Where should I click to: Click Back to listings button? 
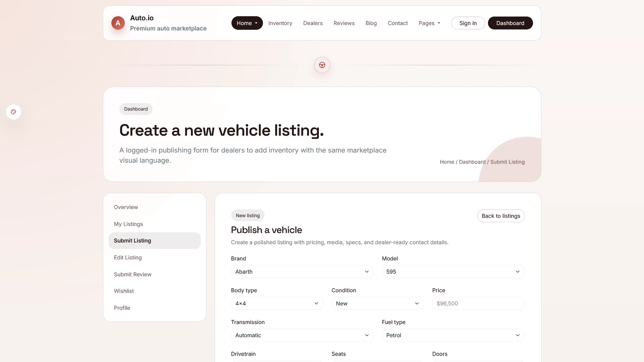(501, 216)
